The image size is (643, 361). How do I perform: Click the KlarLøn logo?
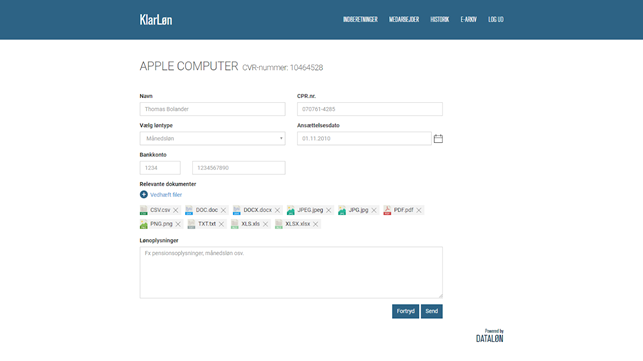(x=156, y=19)
